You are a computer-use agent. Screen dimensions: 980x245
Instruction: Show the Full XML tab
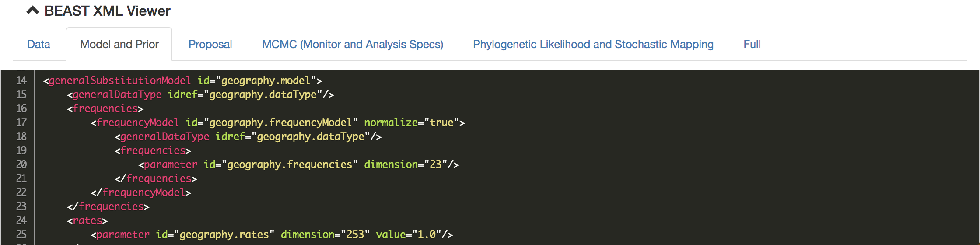click(752, 44)
